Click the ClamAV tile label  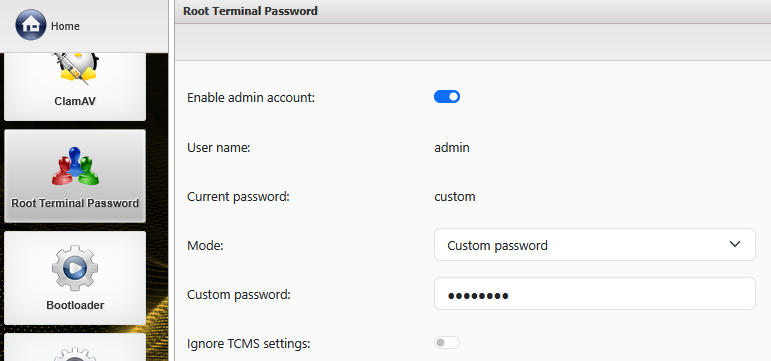(75, 101)
